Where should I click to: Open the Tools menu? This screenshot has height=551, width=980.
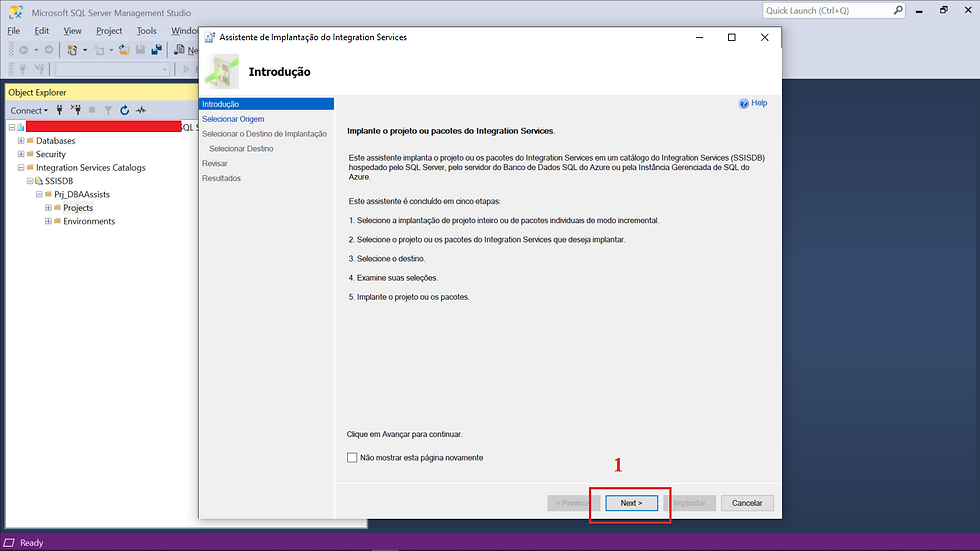(146, 31)
